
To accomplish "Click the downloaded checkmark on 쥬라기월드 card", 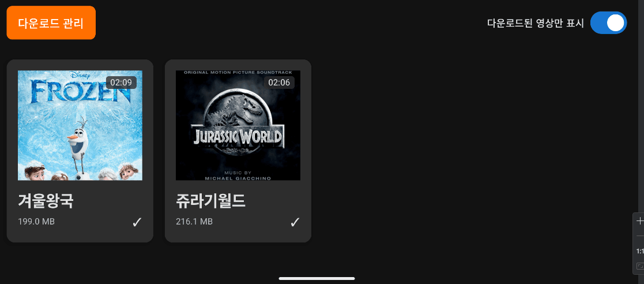I will coord(295,222).
